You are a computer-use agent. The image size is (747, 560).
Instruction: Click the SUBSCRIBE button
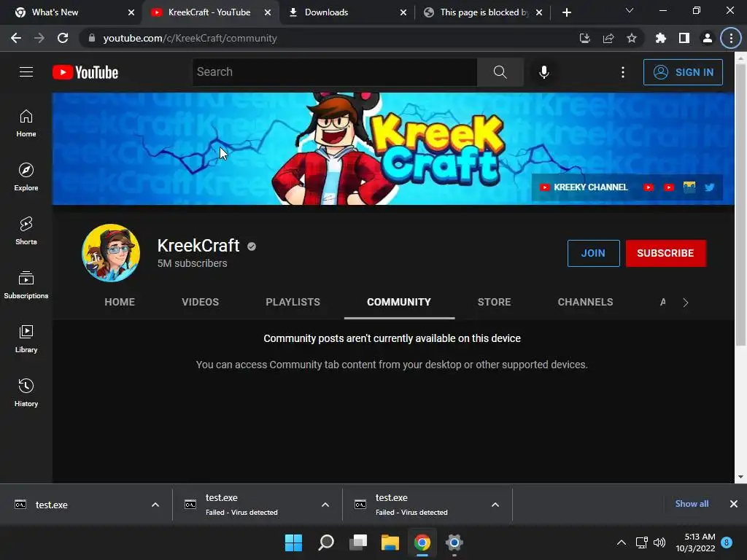(x=665, y=253)
